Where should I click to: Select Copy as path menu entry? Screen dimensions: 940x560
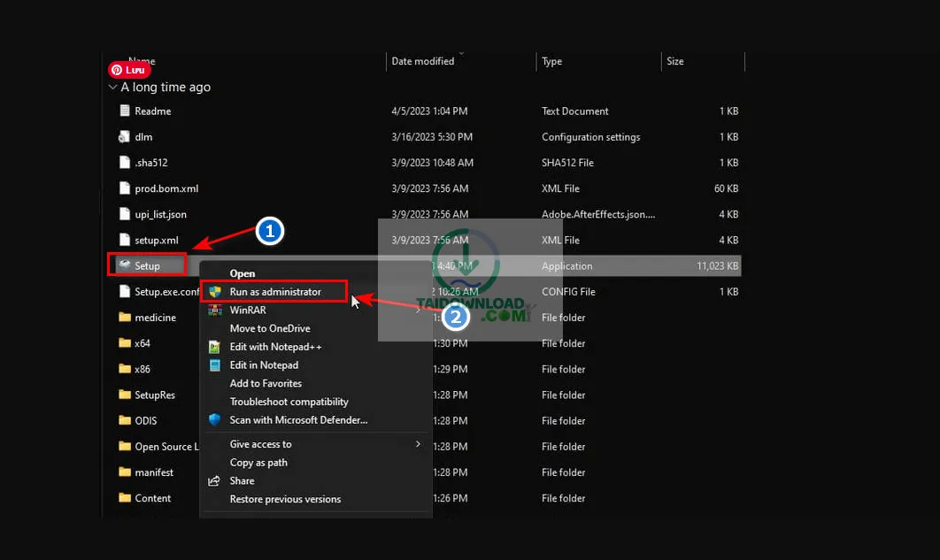tap(258, 463)
